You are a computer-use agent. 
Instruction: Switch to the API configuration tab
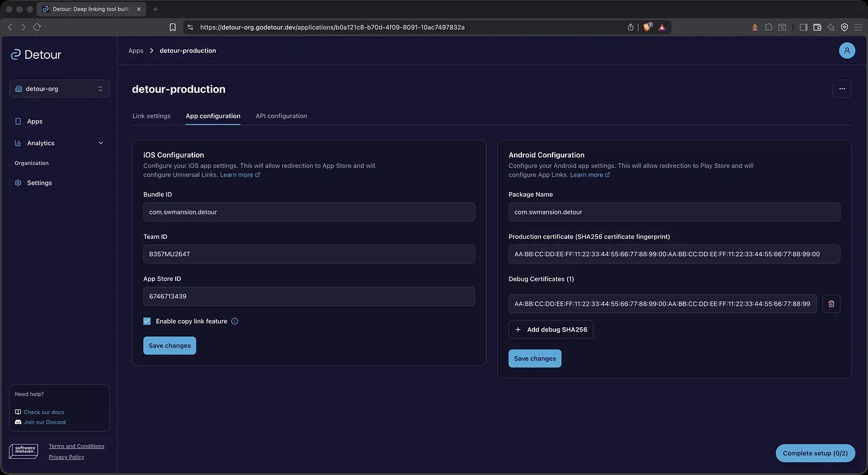point(281,116)
